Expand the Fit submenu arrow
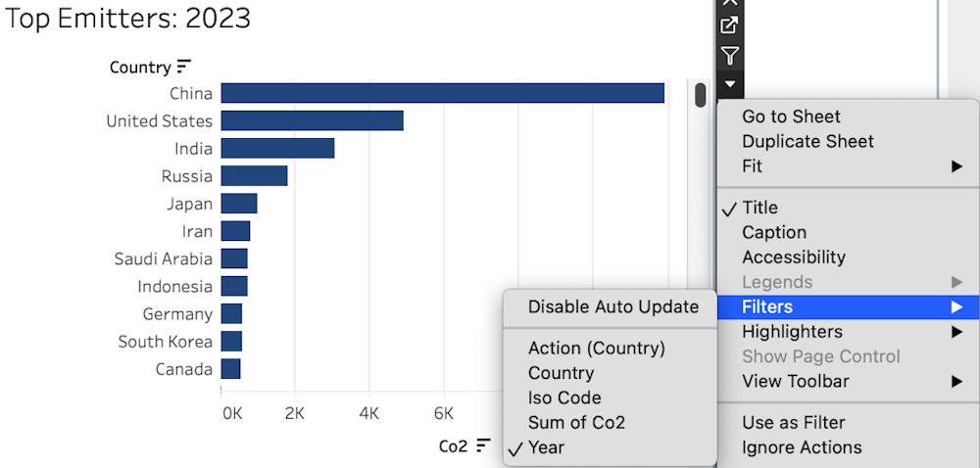This screenshot has width=980, height=468. [x=956, y=166]
